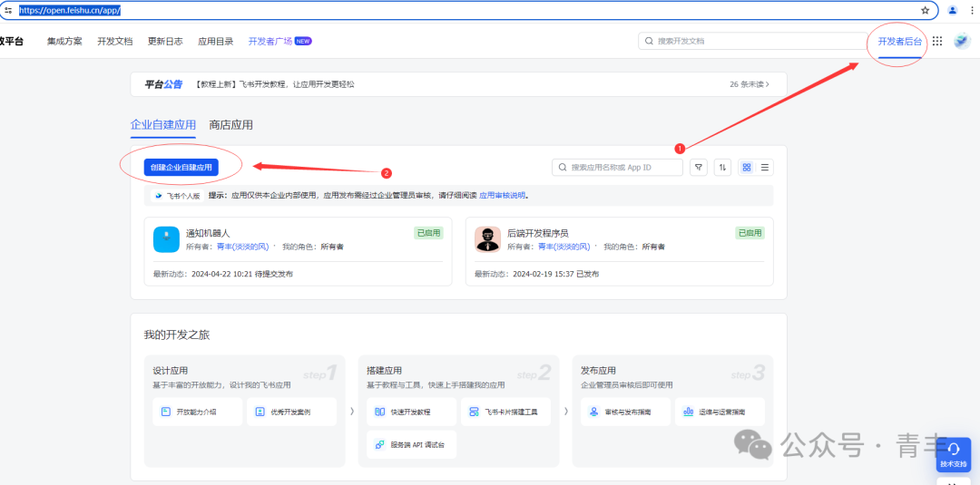Open 开发文档 in top navigation
The image size is (980, 485).
coord(115,41)
